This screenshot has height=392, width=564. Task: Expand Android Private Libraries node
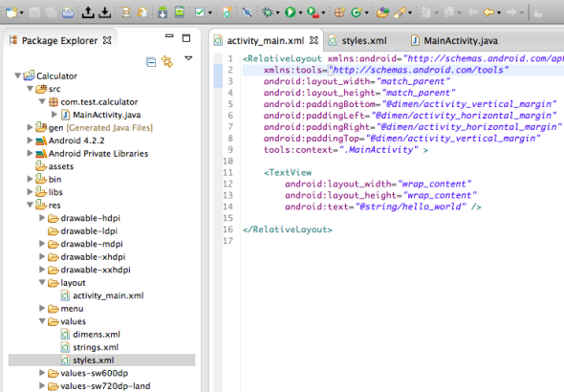click(x=30, y=153)
